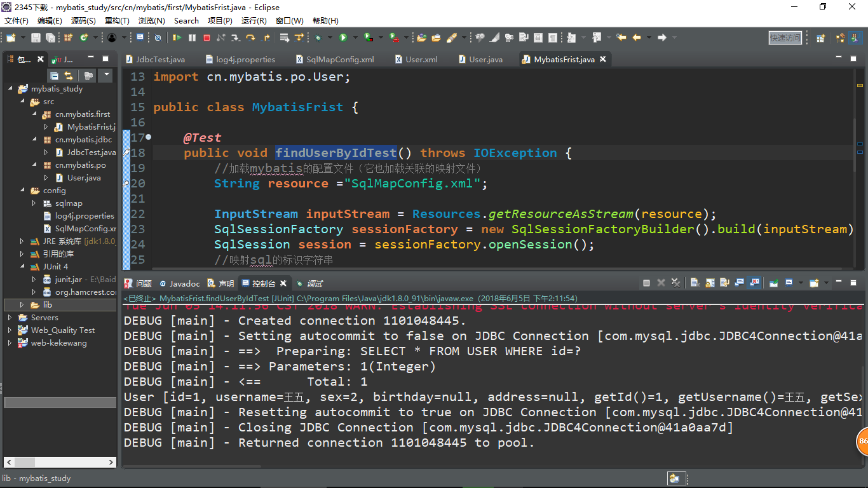868x488 pixels.
Task: Click Remove All Terminated Launches icon
Action: coord(675,283)
